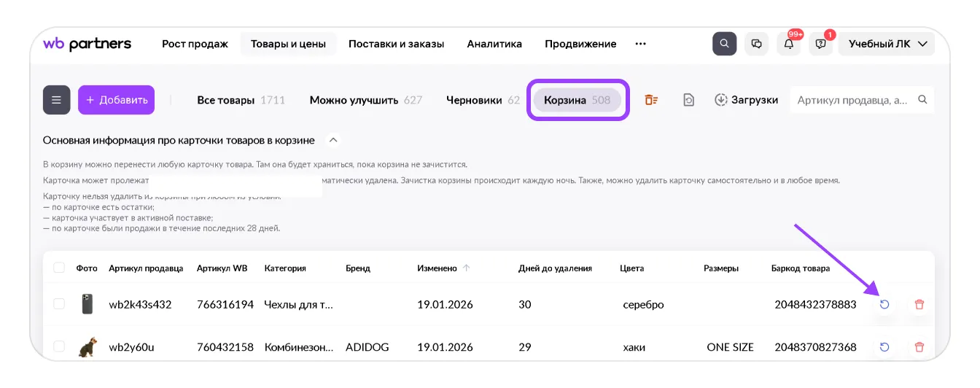Check the wb2y60u row checkbox
The height and width of the screenshot is (388, 980).
(x=59, y=347)
